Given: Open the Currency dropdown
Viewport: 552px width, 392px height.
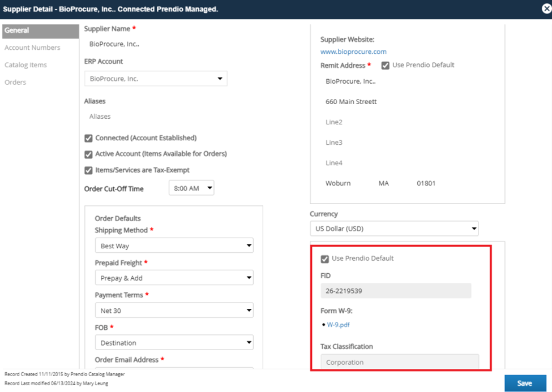Looking at the screenshot, I should [394, 229].
